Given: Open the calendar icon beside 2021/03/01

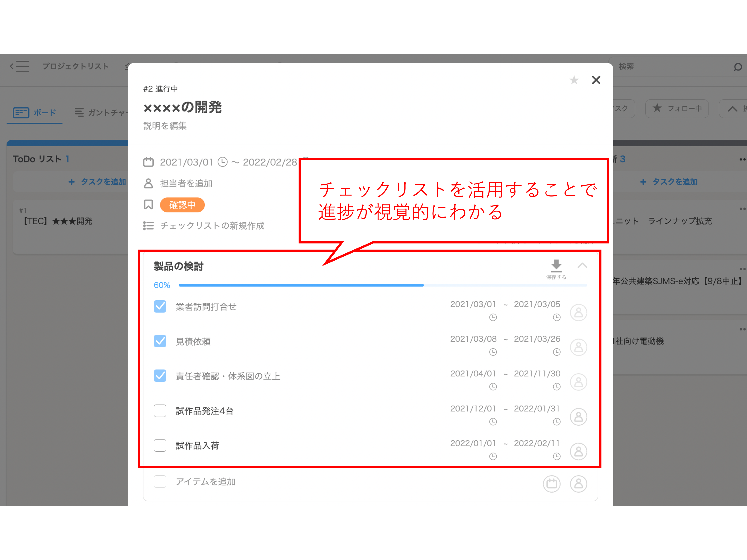Looking at the screenshot, I should click(x=148, y=162).
